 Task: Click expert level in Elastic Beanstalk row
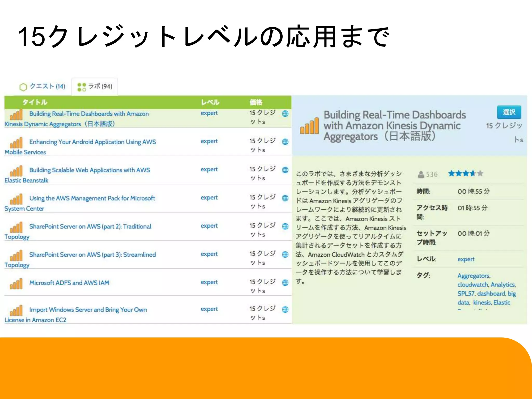(x=209, y=169)
